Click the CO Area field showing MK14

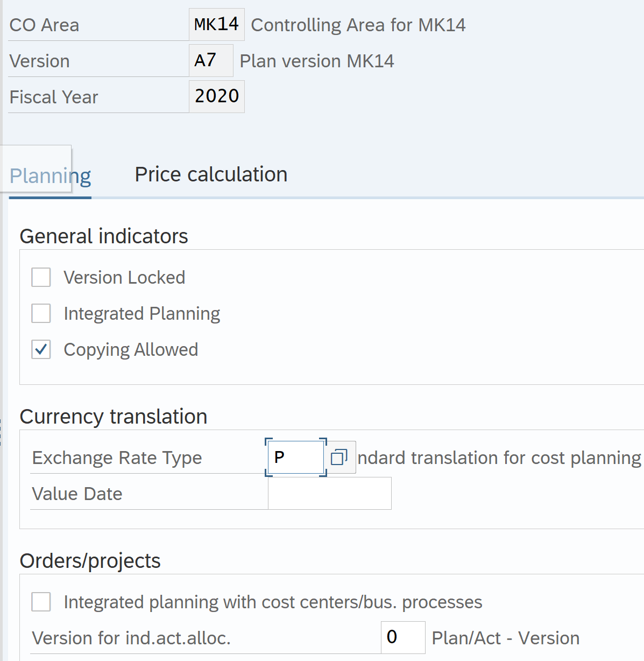click(x=216, y=25)
